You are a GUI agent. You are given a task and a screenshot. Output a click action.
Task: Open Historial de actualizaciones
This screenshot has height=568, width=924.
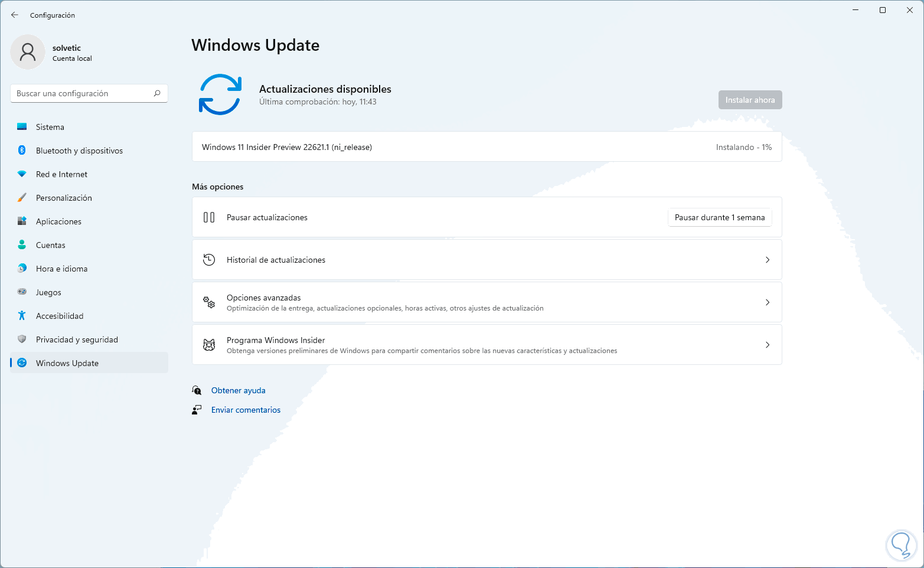[487, 260]
